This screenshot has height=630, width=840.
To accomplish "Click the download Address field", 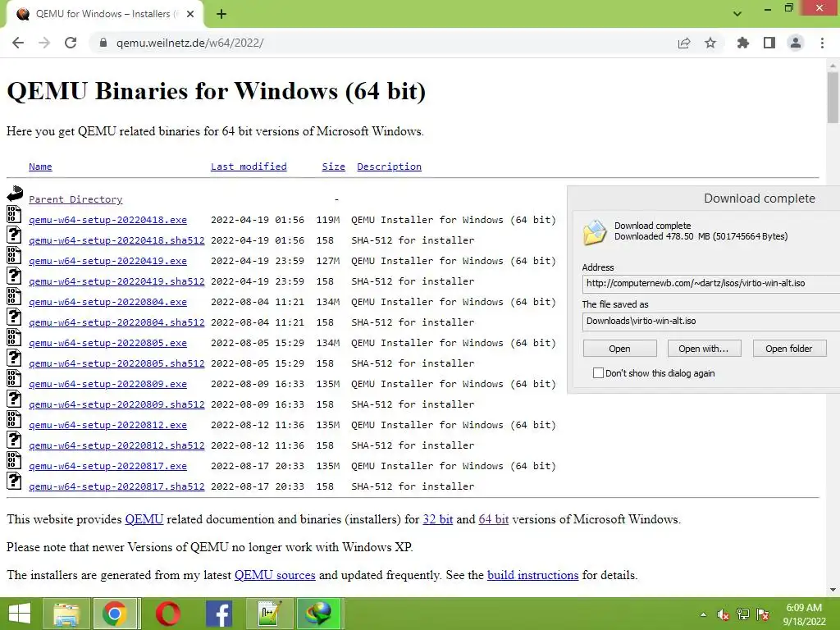I will 711,283.
